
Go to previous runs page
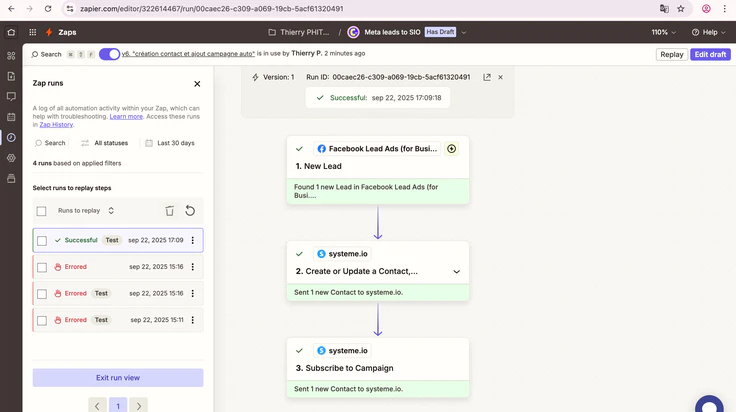click(97, 406)
